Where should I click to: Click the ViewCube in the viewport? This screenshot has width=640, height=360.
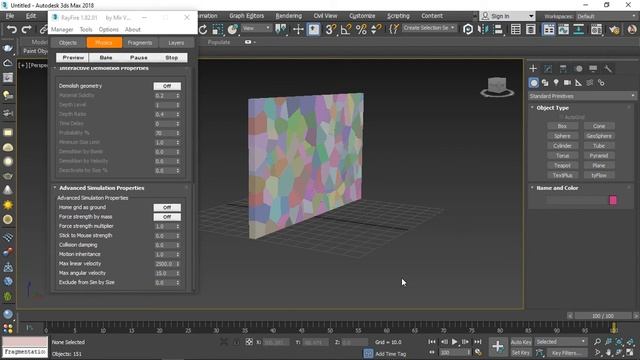pos(497,87)
